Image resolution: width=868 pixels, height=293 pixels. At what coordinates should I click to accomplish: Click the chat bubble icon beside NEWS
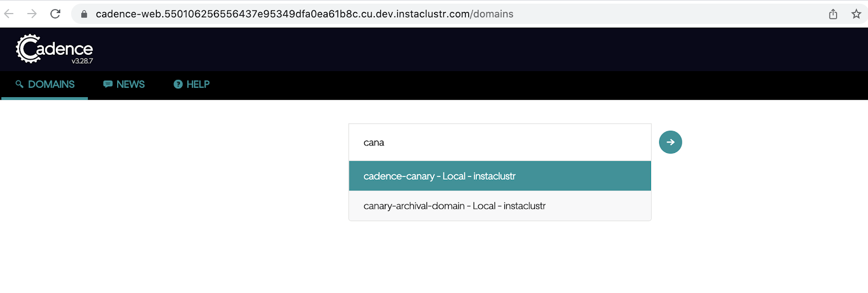pos(108,84)
